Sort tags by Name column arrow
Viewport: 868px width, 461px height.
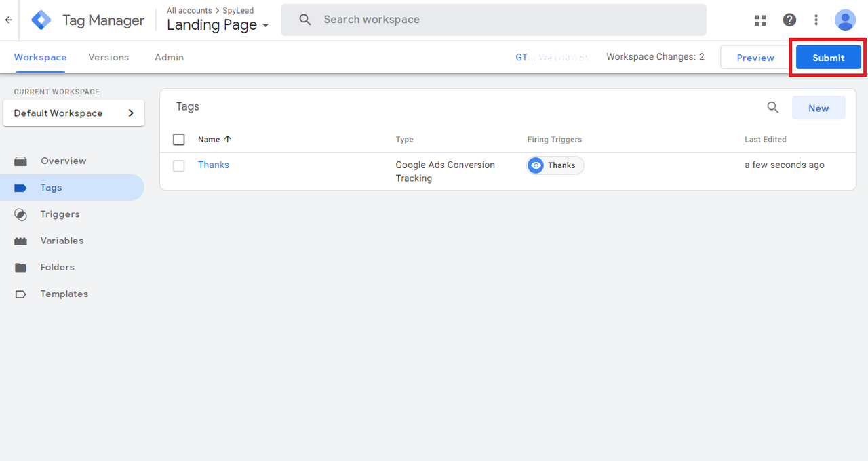[x=228, y=139]
